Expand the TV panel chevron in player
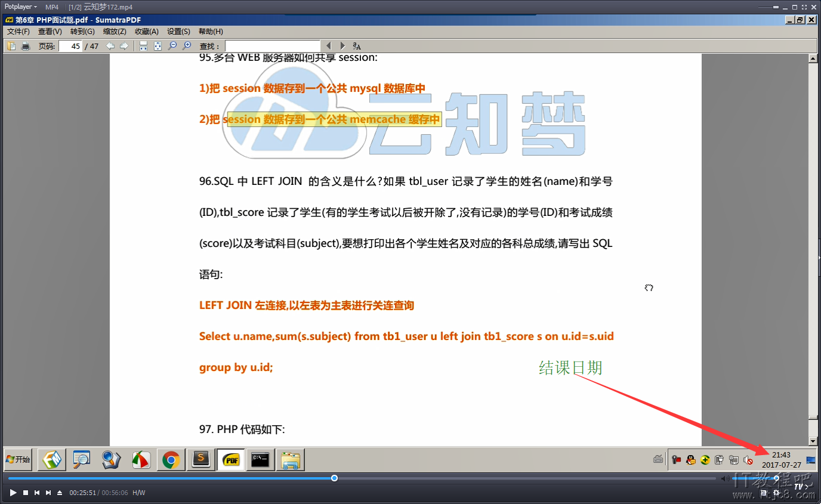 coord(808,487)
